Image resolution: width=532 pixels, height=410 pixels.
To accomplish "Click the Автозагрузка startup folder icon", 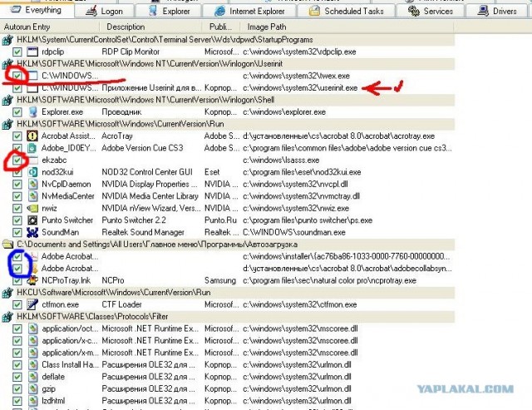I will pos(7,244).
